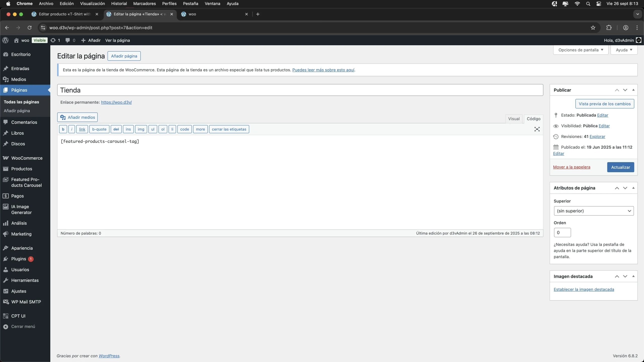Open Herramientas in the sidebar
The image size is (644, 362).
pyautogui.click(x=25, y=280)
